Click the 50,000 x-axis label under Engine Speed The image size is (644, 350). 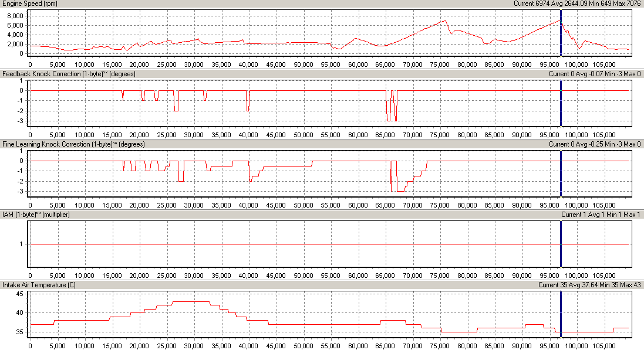point(303,64)
